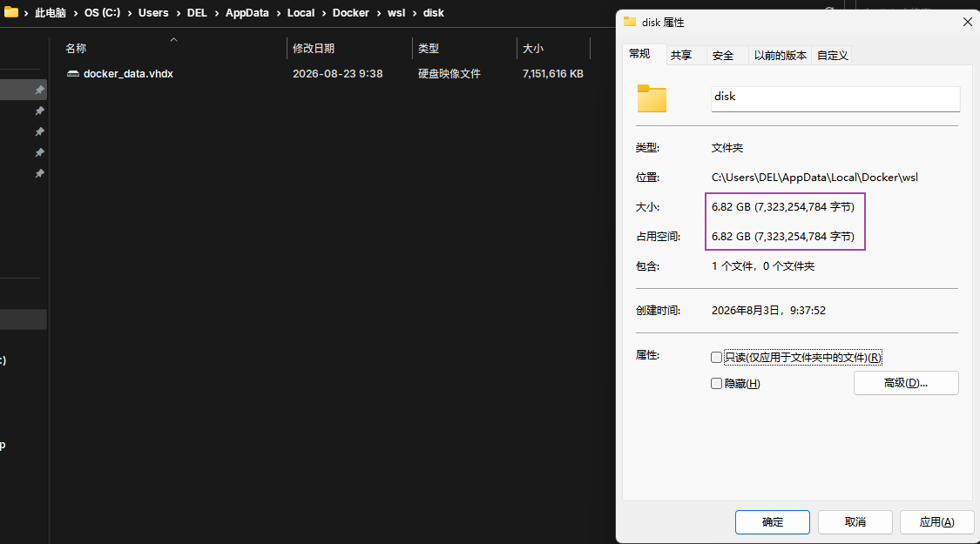
Task: Switch to the 以前的版本 tab
Action: click(x=780, y=56)
